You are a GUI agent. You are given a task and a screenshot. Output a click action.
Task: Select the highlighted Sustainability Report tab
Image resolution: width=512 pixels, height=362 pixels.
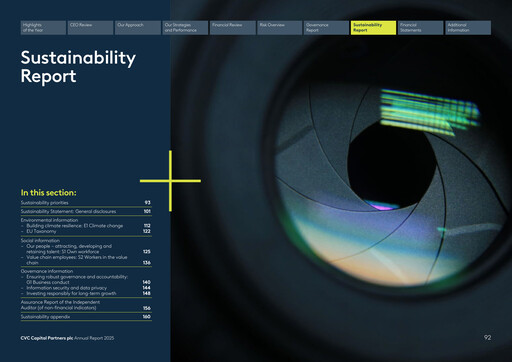point(373,28)
